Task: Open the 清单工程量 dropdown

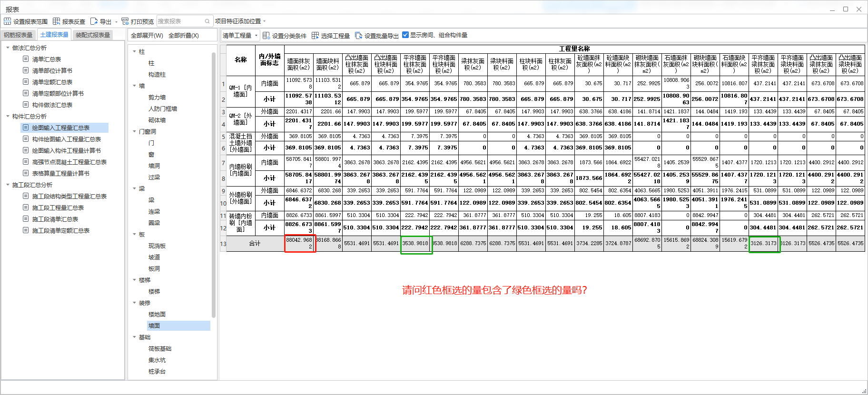Action: pyautogui.click(x=240, y=36)
